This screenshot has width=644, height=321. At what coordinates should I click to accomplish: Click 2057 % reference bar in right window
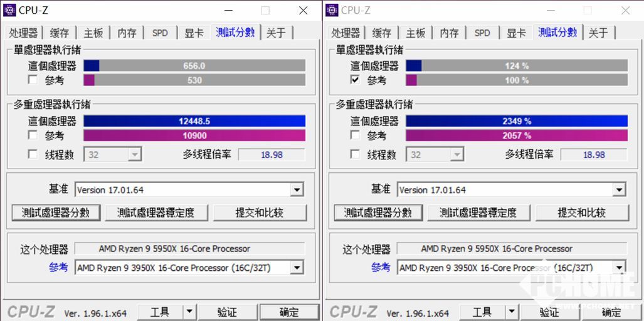point(517,135)
